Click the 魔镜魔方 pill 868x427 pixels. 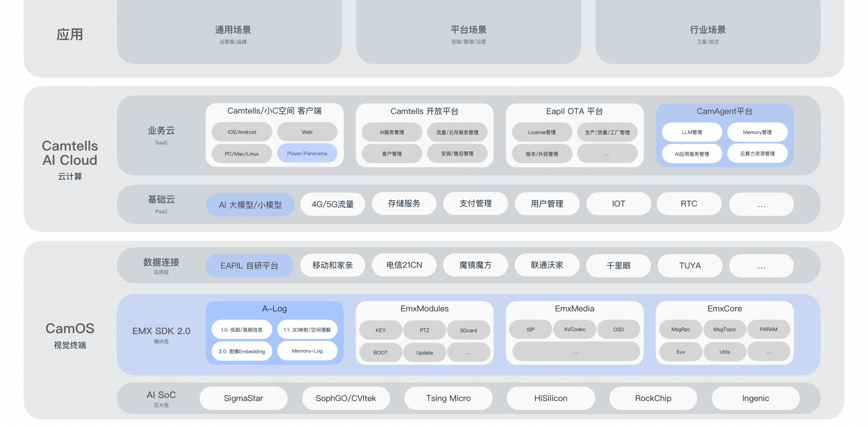[x=476, y=265]
